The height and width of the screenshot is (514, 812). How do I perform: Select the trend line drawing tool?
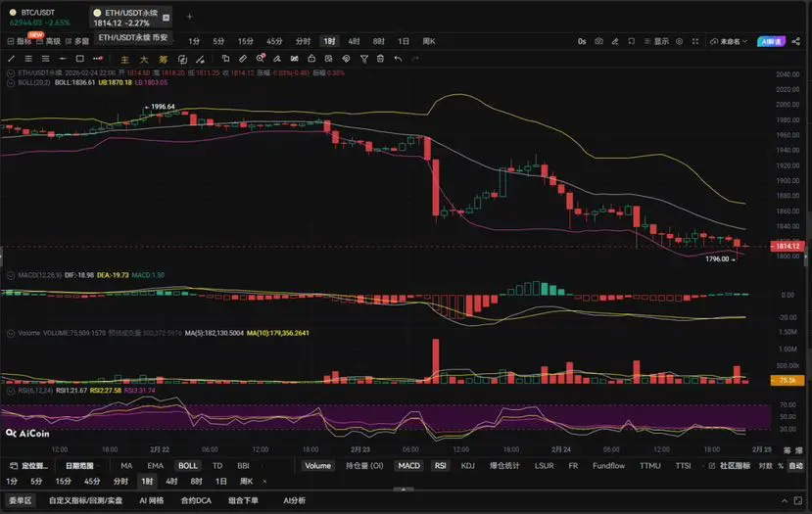point(12,59)
